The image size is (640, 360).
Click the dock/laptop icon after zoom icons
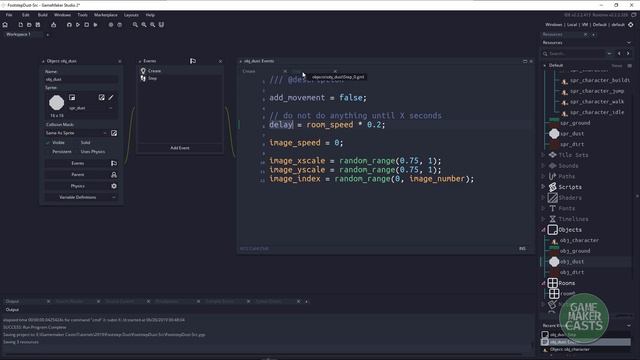(161, 25)
